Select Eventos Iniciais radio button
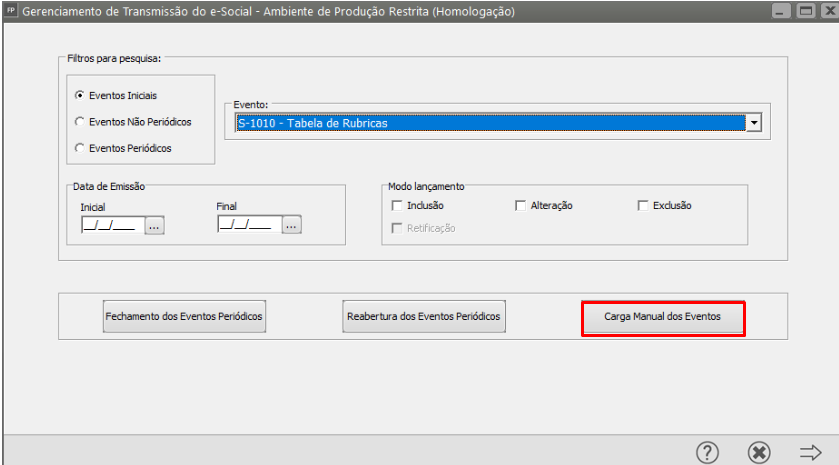This screenshot has height=465, width=839. [80, 96]
